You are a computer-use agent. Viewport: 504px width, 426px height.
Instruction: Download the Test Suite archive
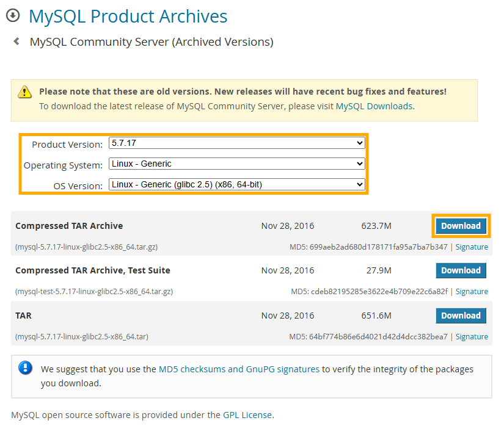pos(461,270)
